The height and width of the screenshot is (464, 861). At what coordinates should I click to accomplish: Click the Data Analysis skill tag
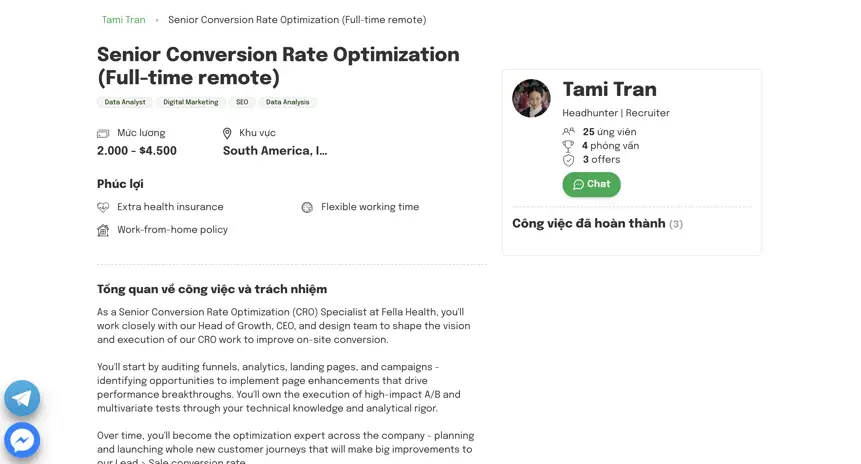pyautogui.click(x=288, y=102)
